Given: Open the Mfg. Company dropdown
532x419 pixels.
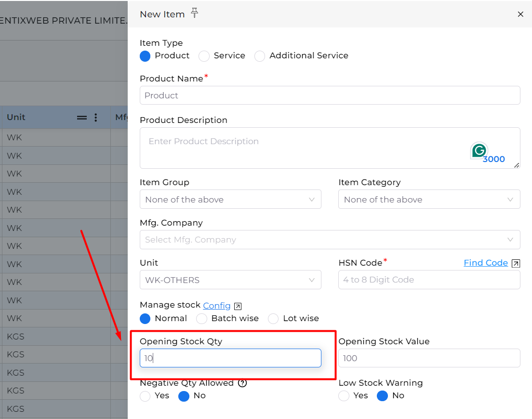Looking at the screenshot, I should tap(330, 240).
